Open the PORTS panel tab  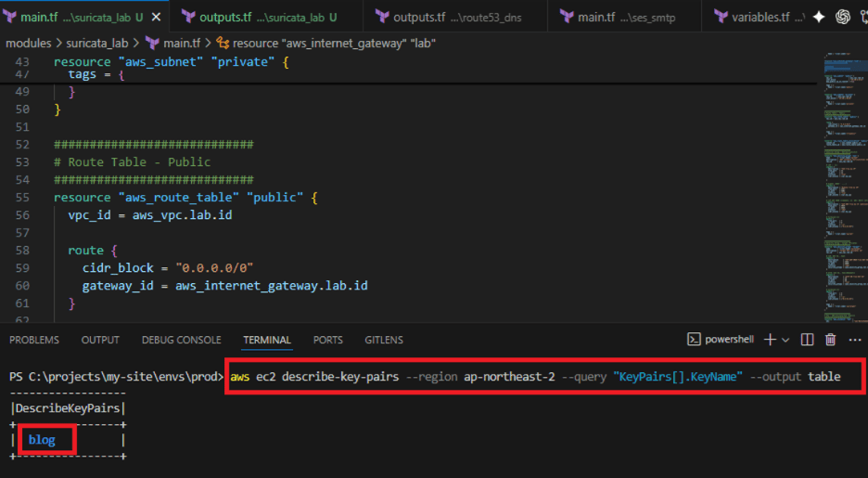coord(327,340)
